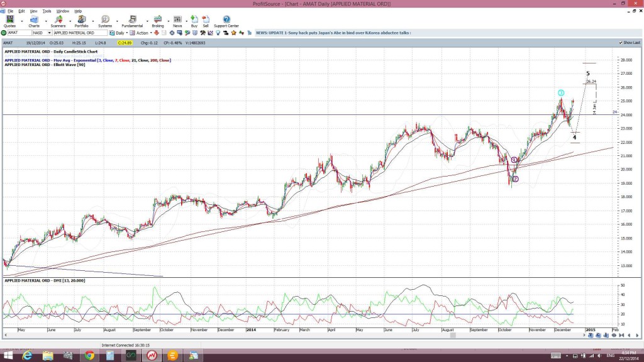Expand the Scanners dropdown arrow
The image size is (644, 362).
point(70,21)
